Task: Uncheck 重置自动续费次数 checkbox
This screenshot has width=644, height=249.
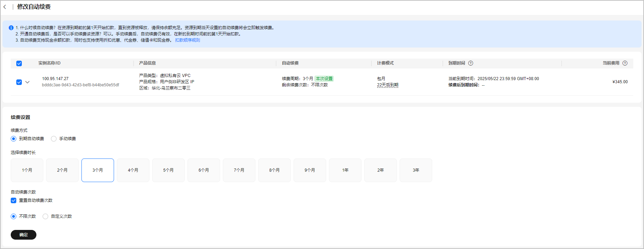Action: pos(14,200)
